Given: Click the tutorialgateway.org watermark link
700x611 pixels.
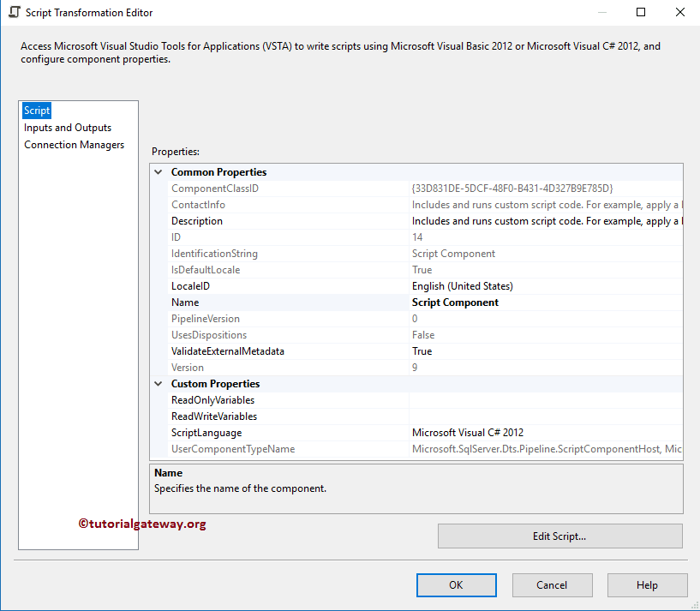Looking at the screenshot, I should 141,524.
